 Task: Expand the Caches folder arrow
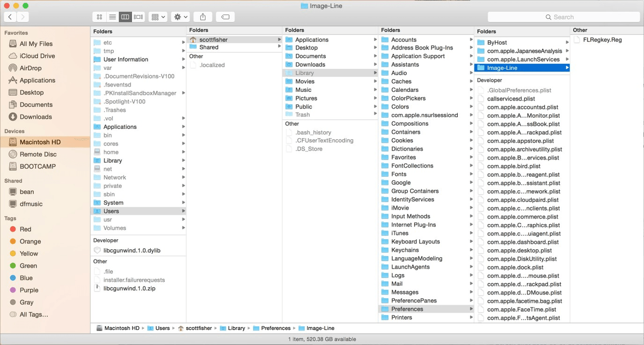point(471,82)
